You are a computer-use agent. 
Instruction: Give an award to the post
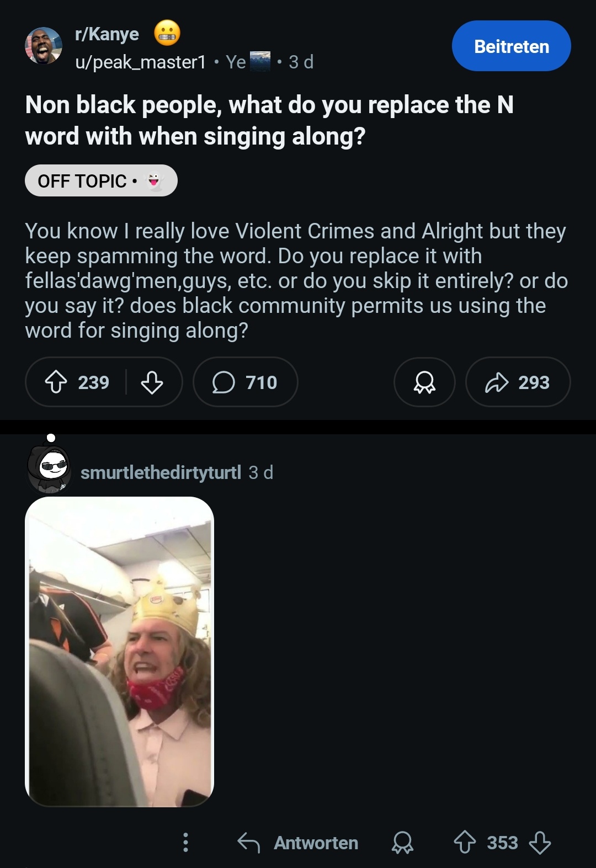point(424,382)
